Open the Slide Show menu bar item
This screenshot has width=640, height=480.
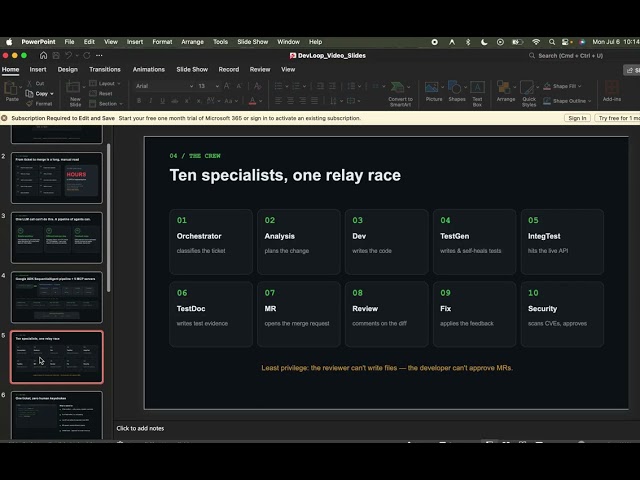click(253, 42)
